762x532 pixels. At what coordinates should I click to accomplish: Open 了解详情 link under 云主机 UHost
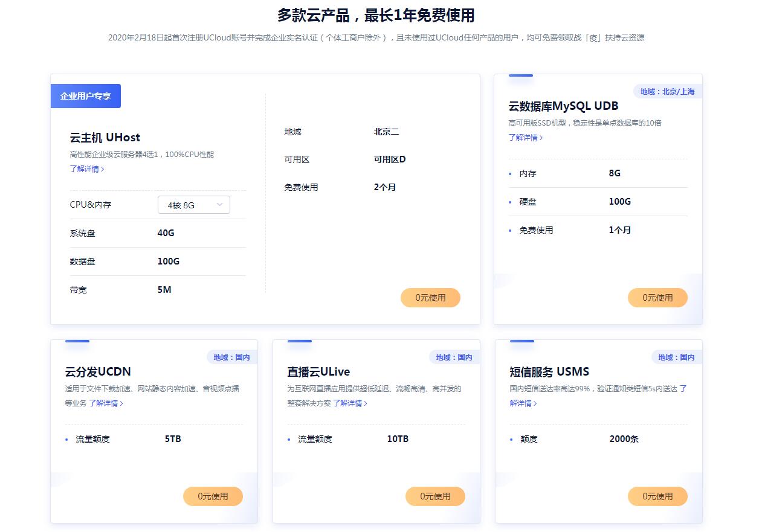tap(86, 169)
